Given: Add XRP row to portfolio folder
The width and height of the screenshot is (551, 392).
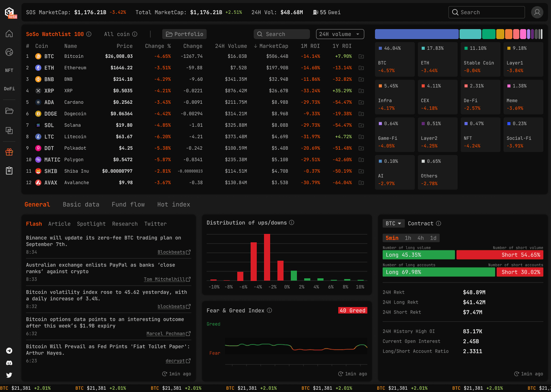Looking at the screenshot, I should (x=361, y=91).
